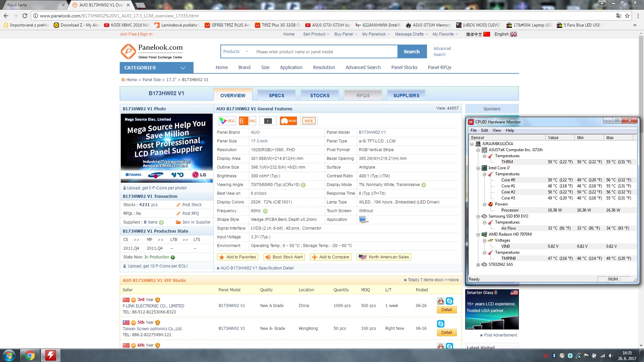Open the Products search type dropdown

click(236, 52)
